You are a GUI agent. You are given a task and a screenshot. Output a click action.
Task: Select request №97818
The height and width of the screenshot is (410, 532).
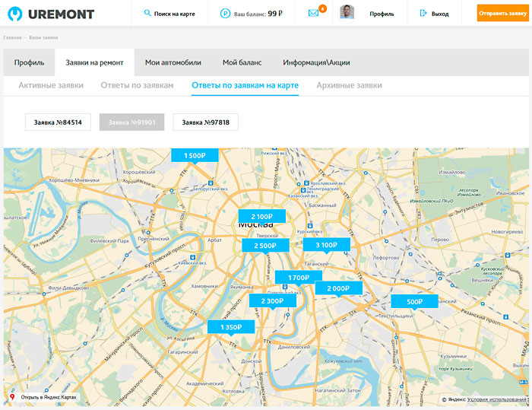coord(205,122)
